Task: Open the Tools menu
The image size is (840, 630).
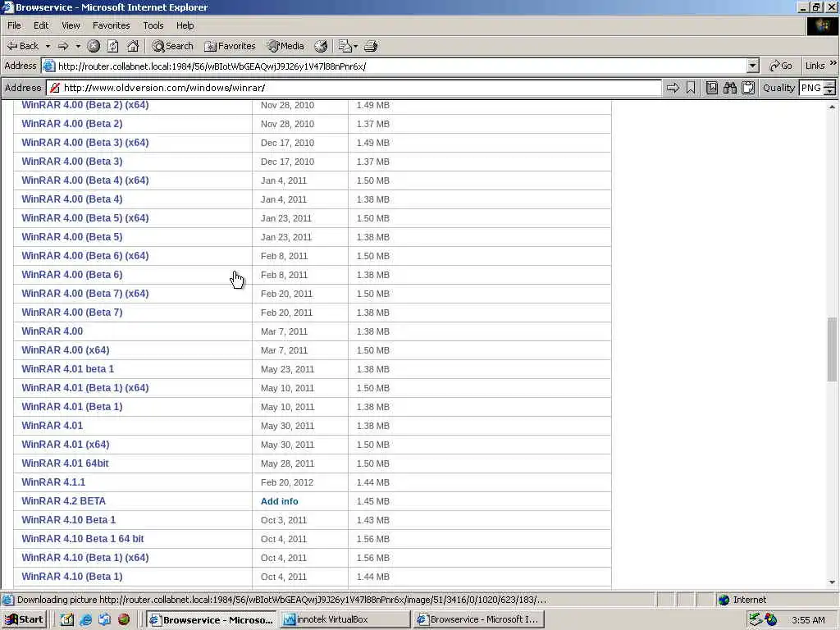Action: 153,25
